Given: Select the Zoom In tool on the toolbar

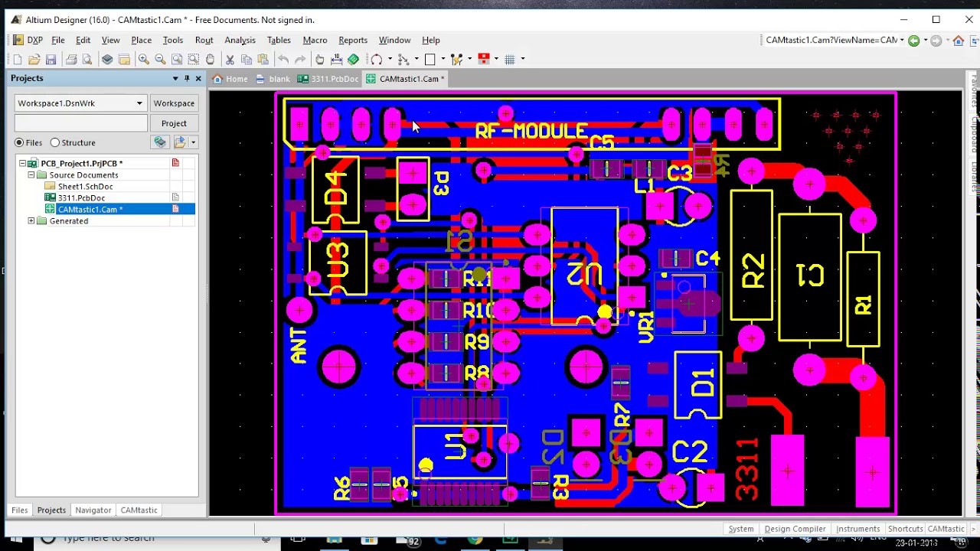Looking at the screenshot, I should [144, 59].
